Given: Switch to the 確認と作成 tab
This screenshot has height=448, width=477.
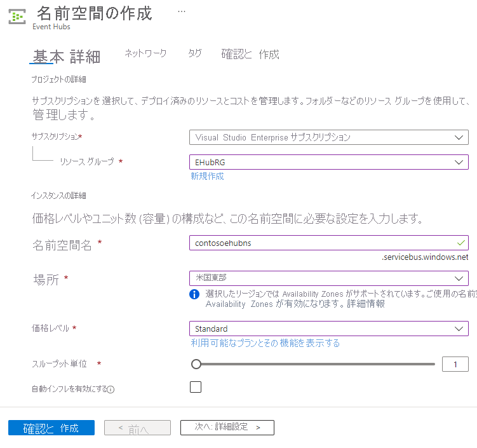Looking at the screenshot, I should 250,55.
